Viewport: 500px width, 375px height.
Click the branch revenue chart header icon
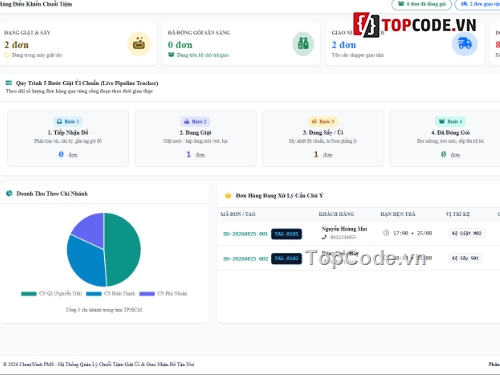(9, 193)
